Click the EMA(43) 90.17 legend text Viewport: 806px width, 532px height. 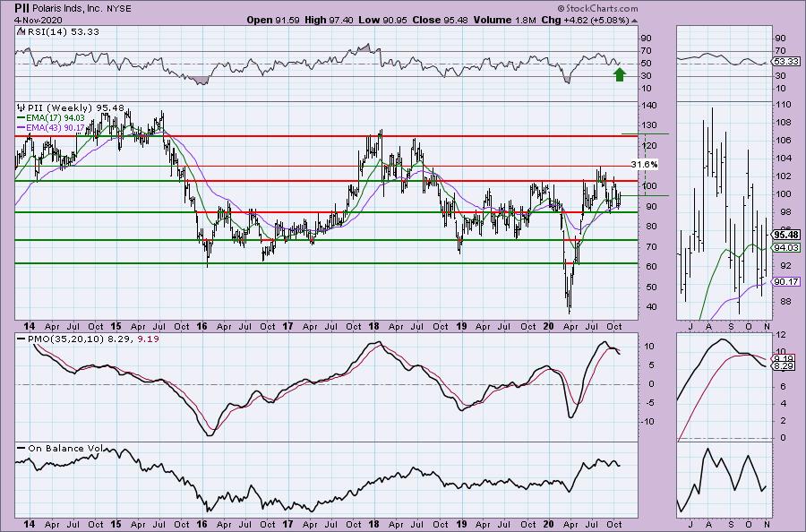point(55,127)
